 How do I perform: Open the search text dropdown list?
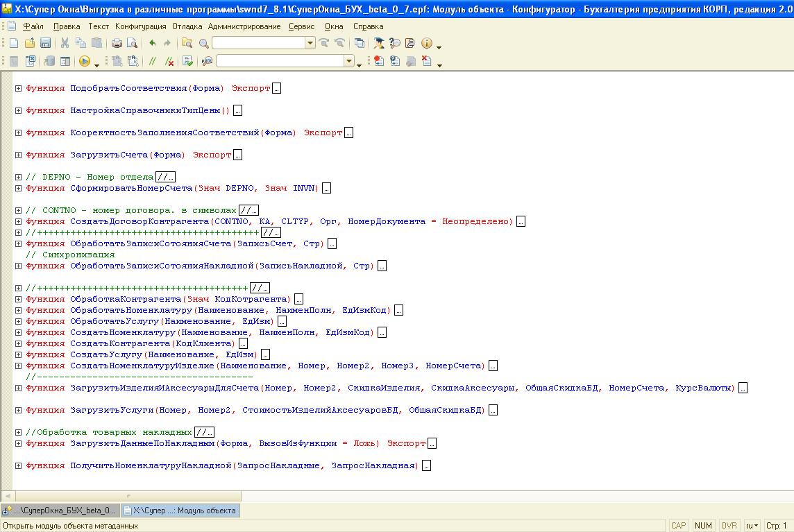(x=310, y=43)
